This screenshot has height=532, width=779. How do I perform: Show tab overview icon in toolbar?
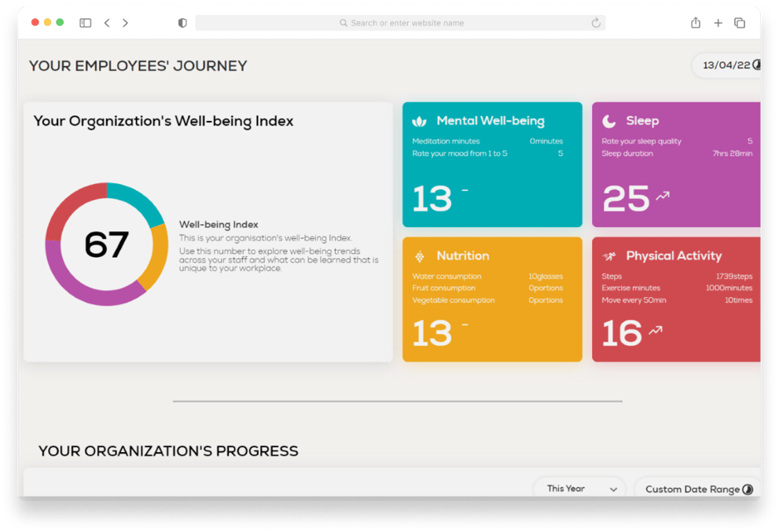(740, 23)
